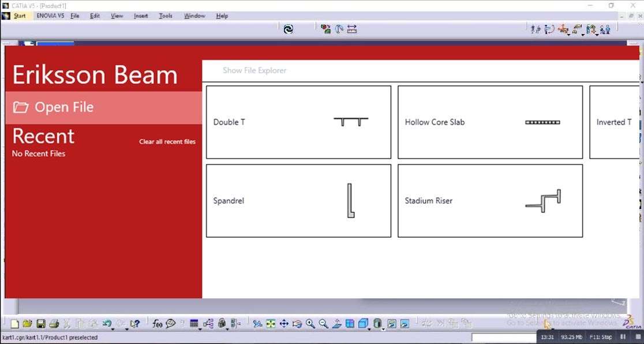The width and height of the screenshot is (644, 344).
Task: Click the Save icon in bottom toolbar
Action: tap(41, 324)
